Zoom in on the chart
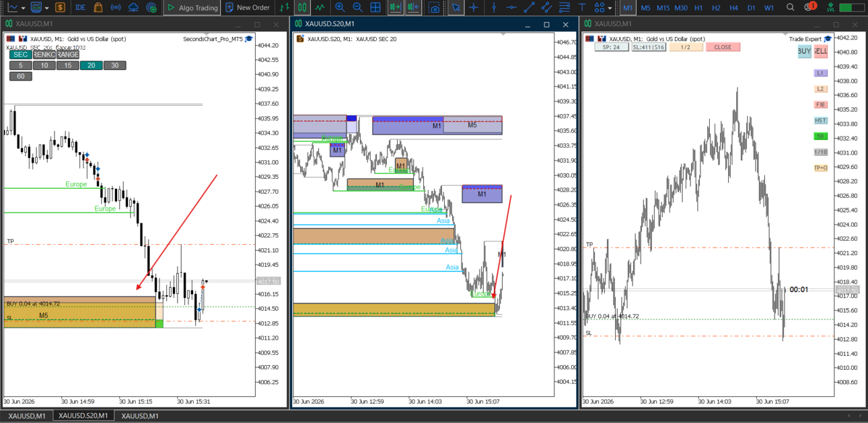Image resolution: width=868 pixels, height=423 pixels. pos(340,7)
